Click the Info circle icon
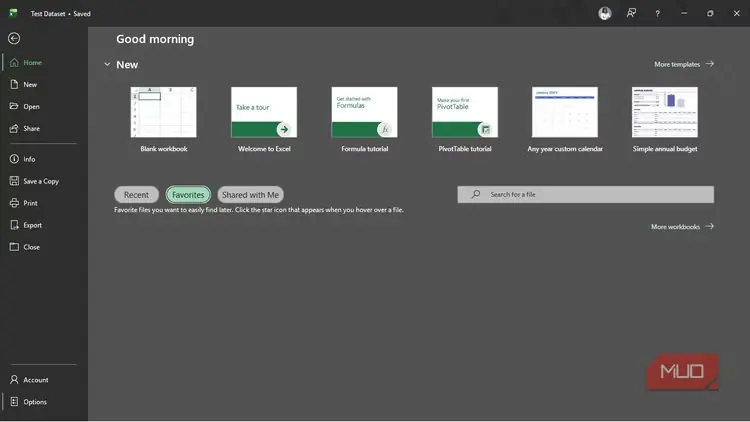 click(14, 159)
